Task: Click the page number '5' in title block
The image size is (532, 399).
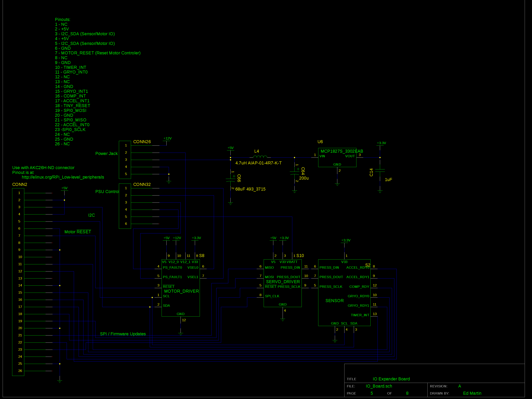Action: [372, 393]
